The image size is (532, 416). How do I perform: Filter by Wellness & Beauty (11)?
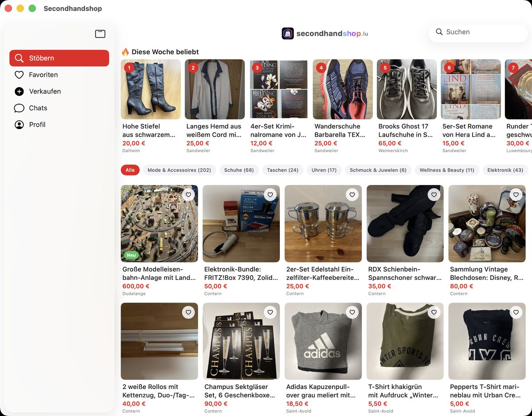[447, 170]
